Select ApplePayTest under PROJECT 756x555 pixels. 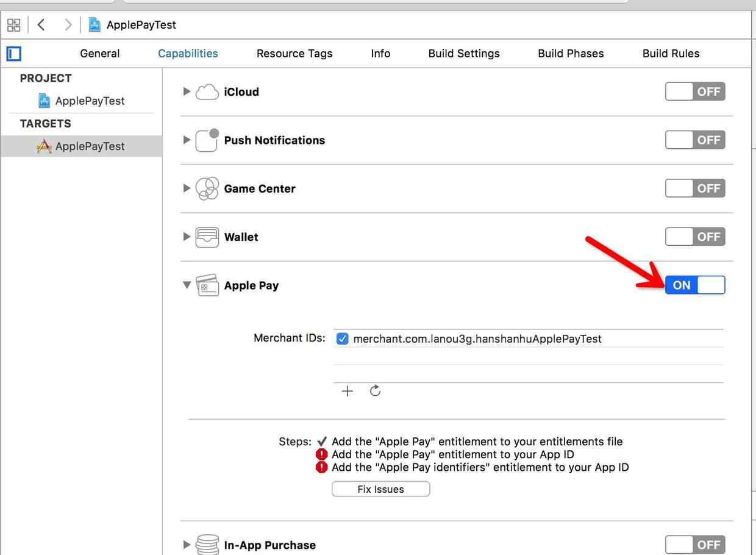click(x=81, y=101)
